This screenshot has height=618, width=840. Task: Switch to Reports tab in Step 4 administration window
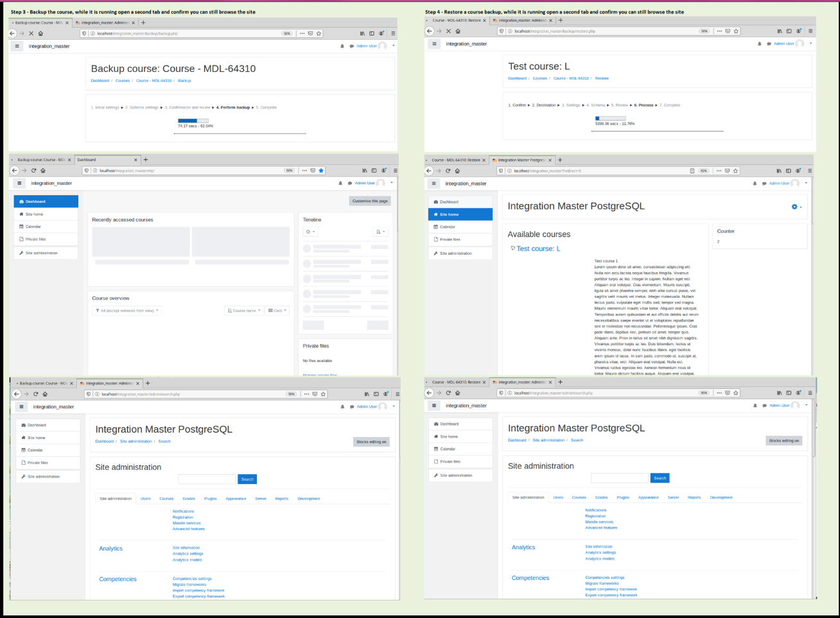pos(694,497)
